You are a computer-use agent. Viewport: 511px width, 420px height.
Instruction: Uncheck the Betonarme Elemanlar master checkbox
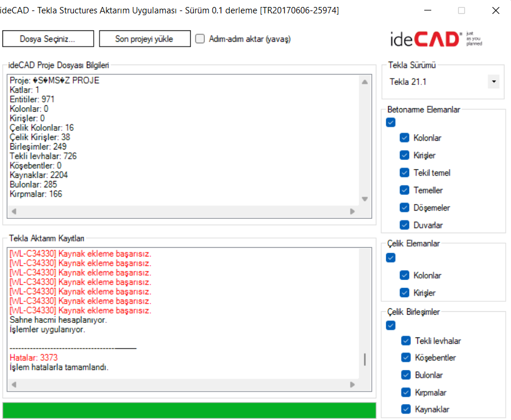pos(391,122)
